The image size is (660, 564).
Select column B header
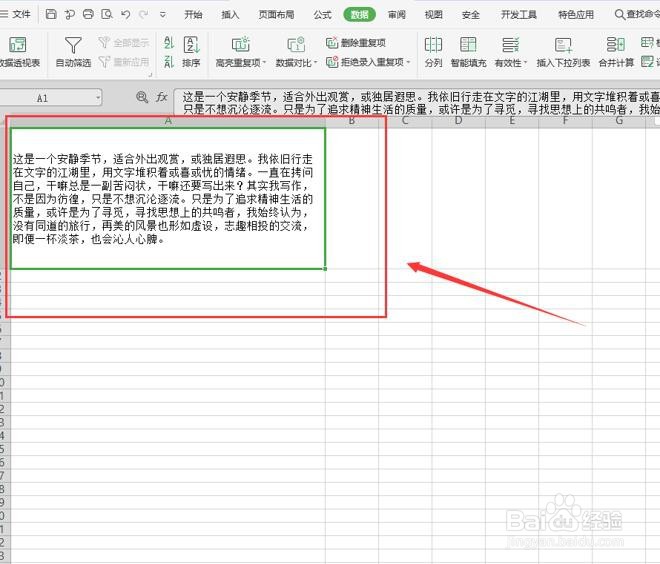point(352,122)
